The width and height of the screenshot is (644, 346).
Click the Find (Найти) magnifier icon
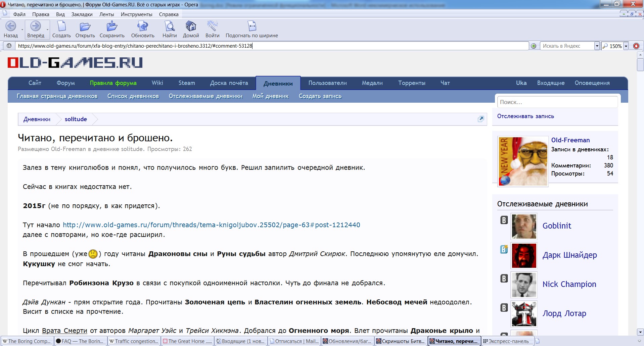pyautogui.click(x=170, y=26)
